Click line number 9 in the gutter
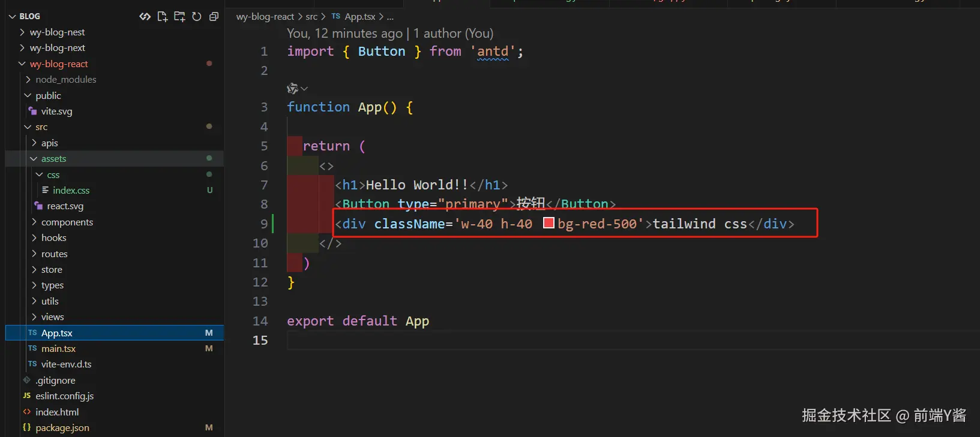The height and width of the screenshot is (437, 980). (264, 224)
